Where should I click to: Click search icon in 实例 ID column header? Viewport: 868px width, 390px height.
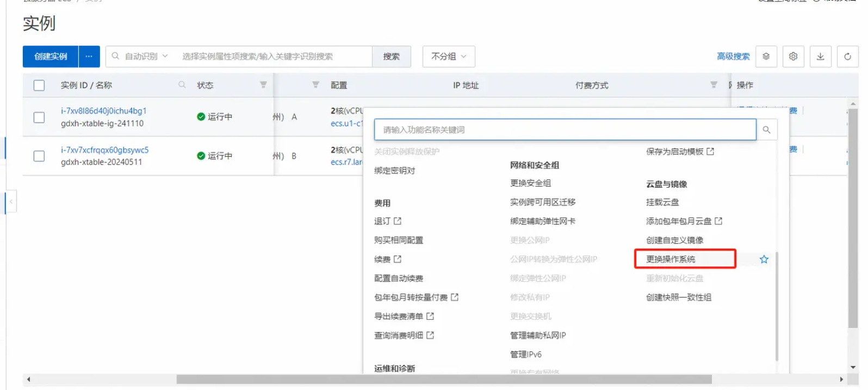[182, 85]
